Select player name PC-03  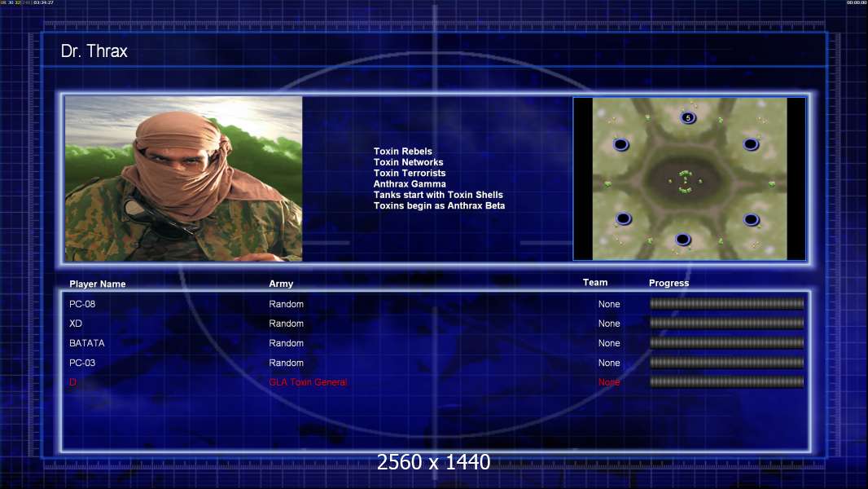(82, 363)
